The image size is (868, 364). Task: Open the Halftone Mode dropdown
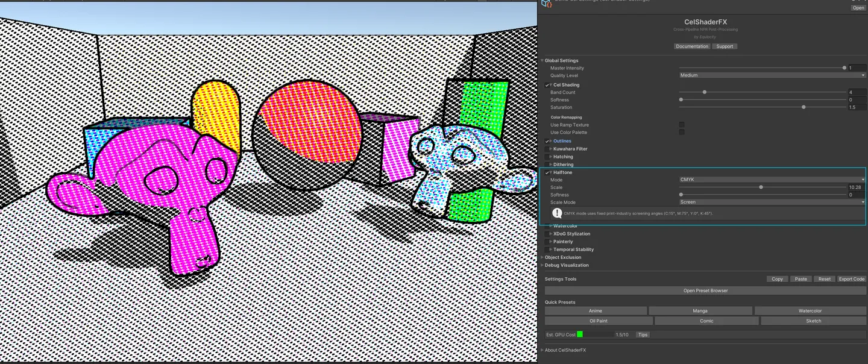click(773, 180)
